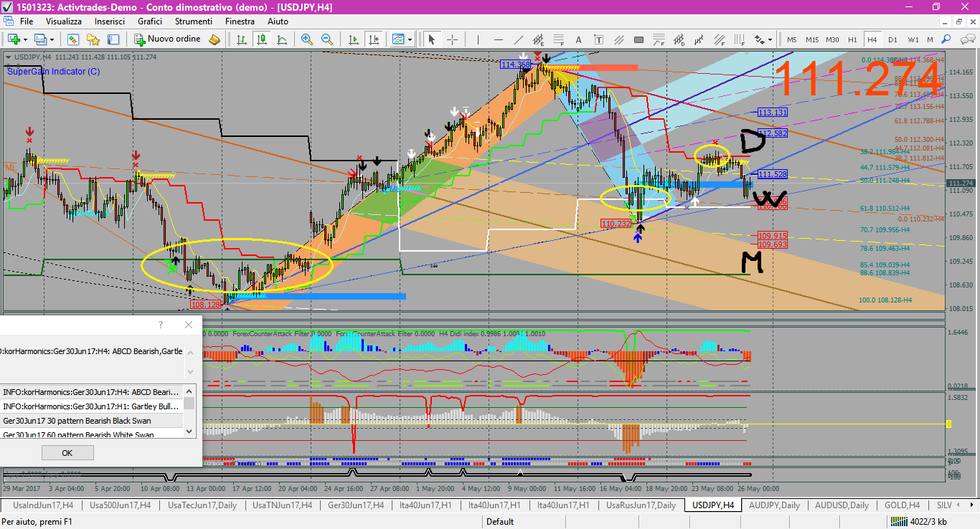Toggle the Terminal panel icon
Image resolution: width=980 pixels, height=529 pixels.
tap(113, 39)
